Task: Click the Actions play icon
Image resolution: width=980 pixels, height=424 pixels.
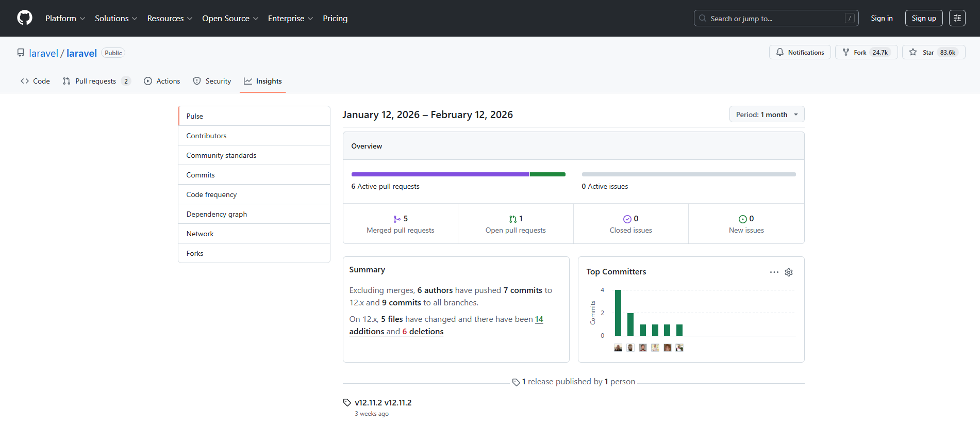Action: (148, 81)
